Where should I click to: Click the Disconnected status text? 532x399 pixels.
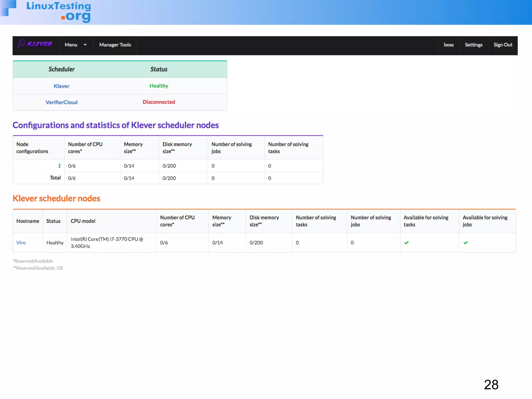pos(159,102)
